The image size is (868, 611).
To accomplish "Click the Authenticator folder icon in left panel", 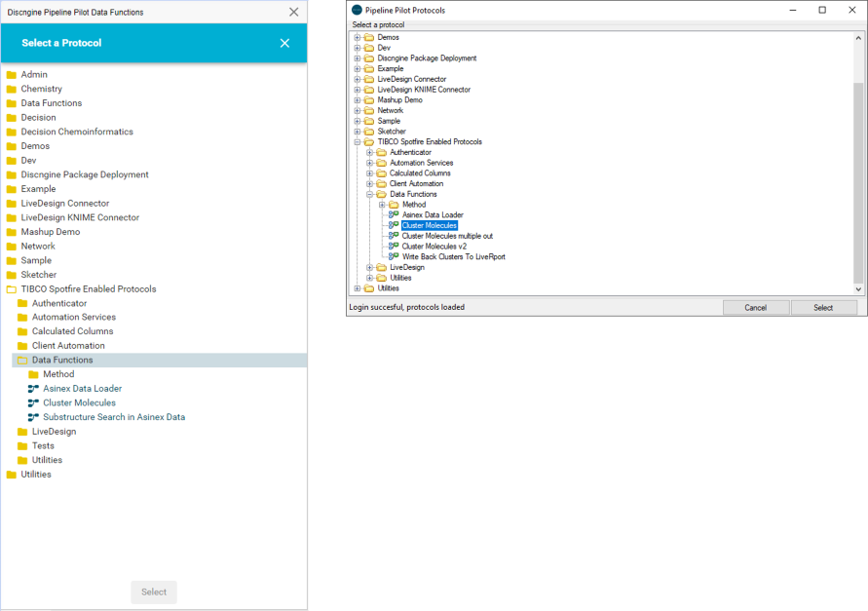I will coord(22,304).
